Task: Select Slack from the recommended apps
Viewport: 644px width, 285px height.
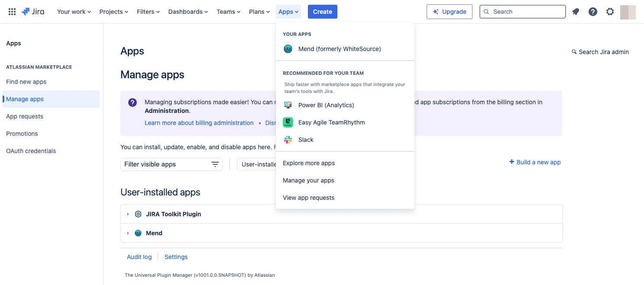Action: tap(306, 140)
